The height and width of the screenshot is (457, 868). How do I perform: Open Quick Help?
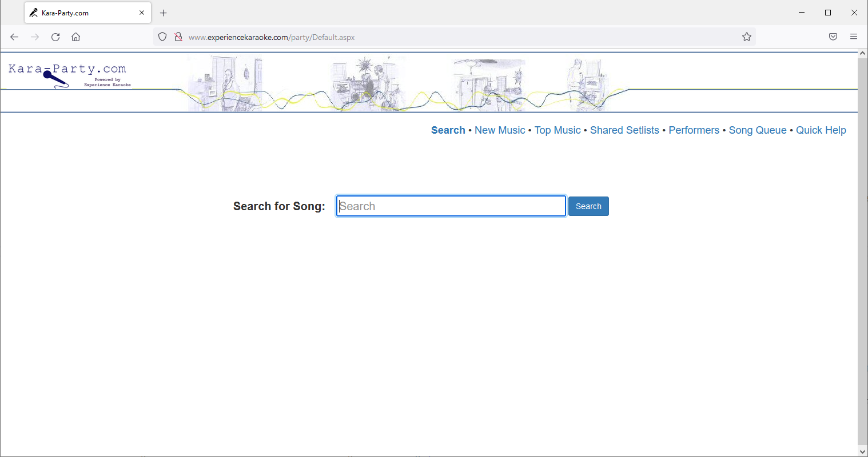(821, 130)
